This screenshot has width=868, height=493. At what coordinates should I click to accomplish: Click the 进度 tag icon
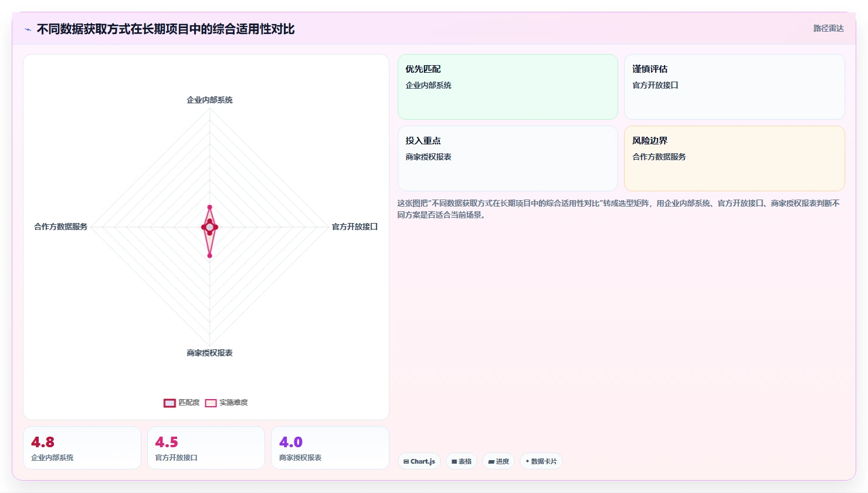pos(491,461)
